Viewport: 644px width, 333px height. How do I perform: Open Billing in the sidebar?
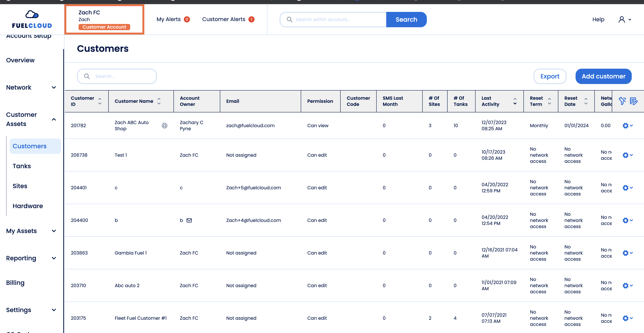(15, 283)
